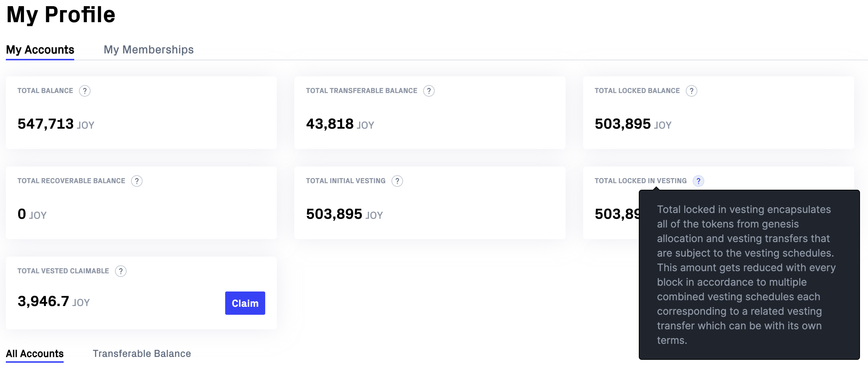Screen dimensions: 868x370
Task: Select the All Accounts tab
Action: (x=35, y=353)
